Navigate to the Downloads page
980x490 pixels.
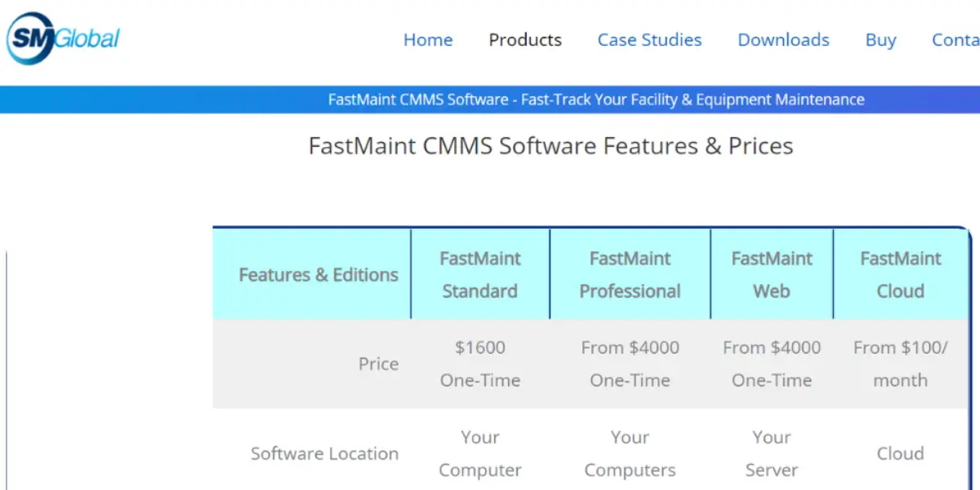(x=783, y=40)
